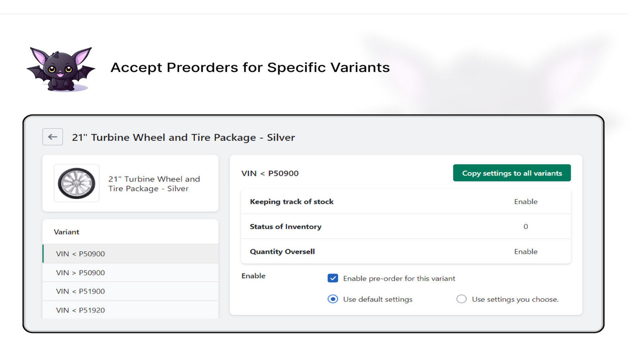Screen dimensions: 644x362
Task: Click the back arrow to return
Action: pyautogui.click(x=52, y=137)
